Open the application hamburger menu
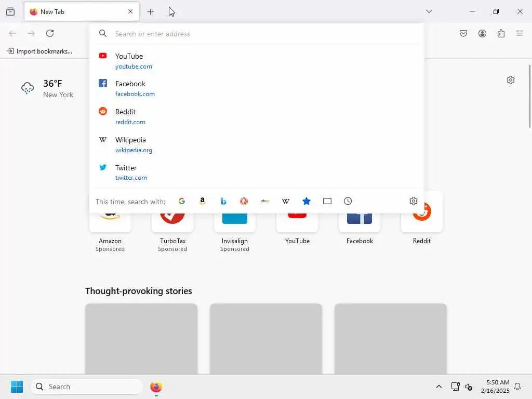Screen dimensions: 532x399 (520, 33)
